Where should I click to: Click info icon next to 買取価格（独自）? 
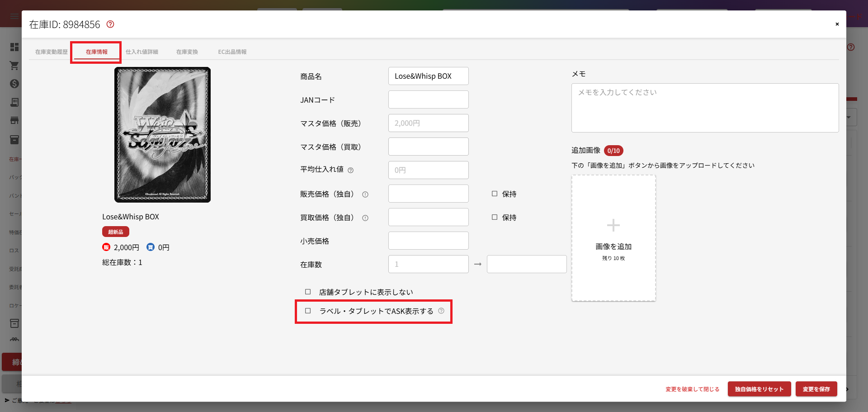pyautogui.click(x=365, y=218)
